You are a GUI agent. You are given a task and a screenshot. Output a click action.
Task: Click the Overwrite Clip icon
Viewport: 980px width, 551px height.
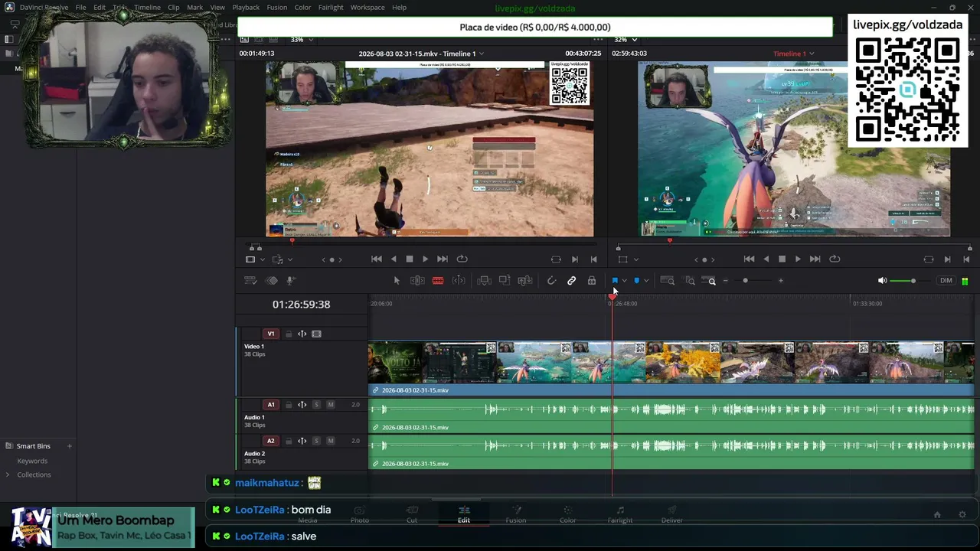(505, 281)
